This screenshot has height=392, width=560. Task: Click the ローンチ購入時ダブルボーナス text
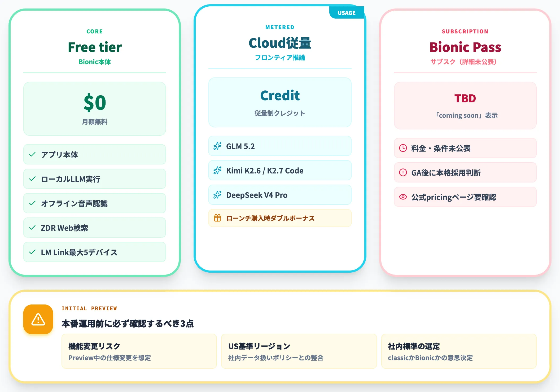[x=270, y=218]
